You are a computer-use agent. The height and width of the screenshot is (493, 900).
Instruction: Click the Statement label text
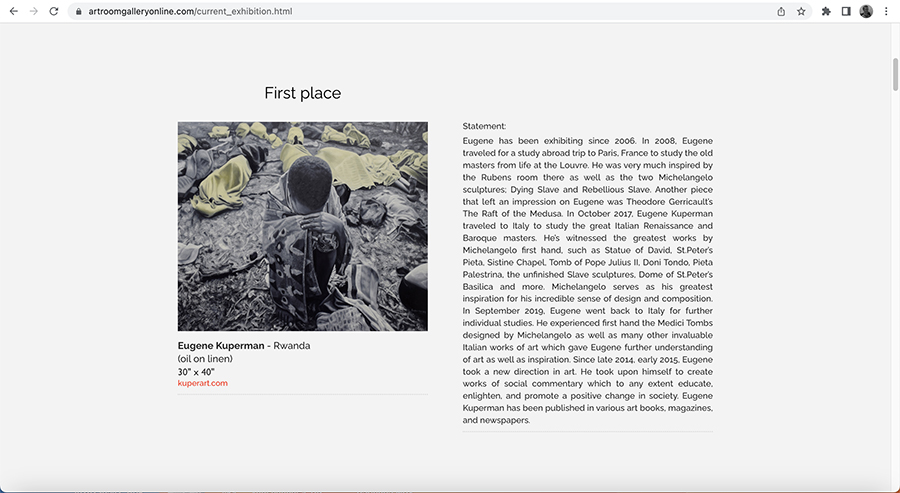point(484,126)
